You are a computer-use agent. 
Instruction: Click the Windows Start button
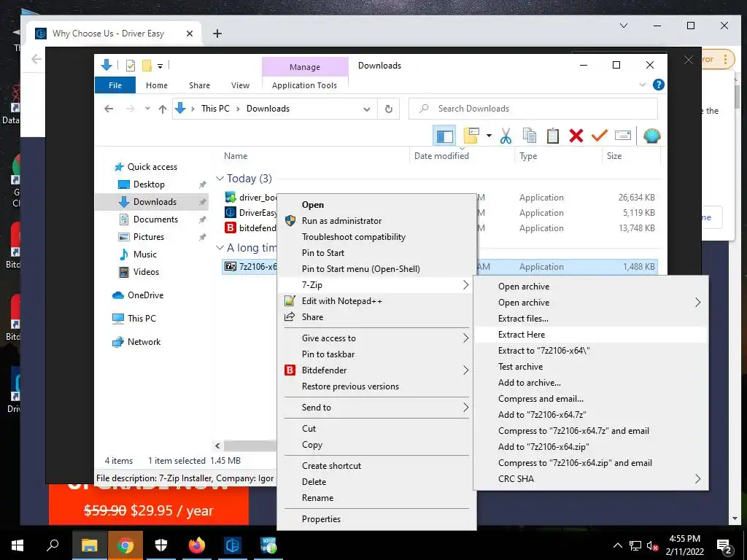[18, 545]
